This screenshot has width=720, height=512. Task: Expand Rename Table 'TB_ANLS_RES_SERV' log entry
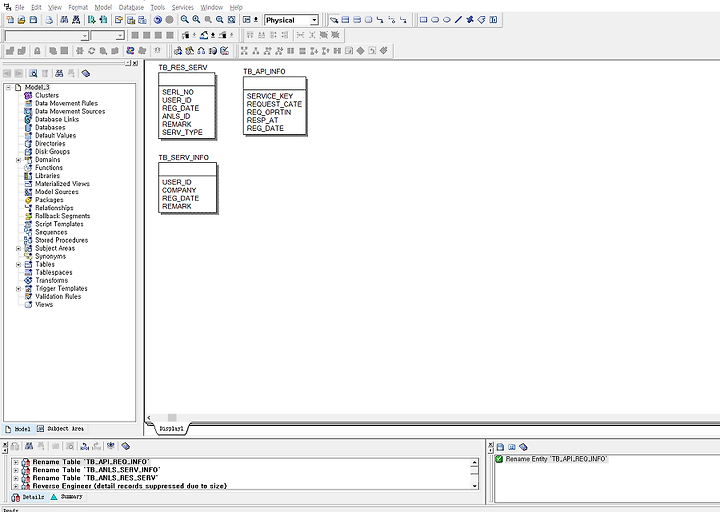point(16,478)
